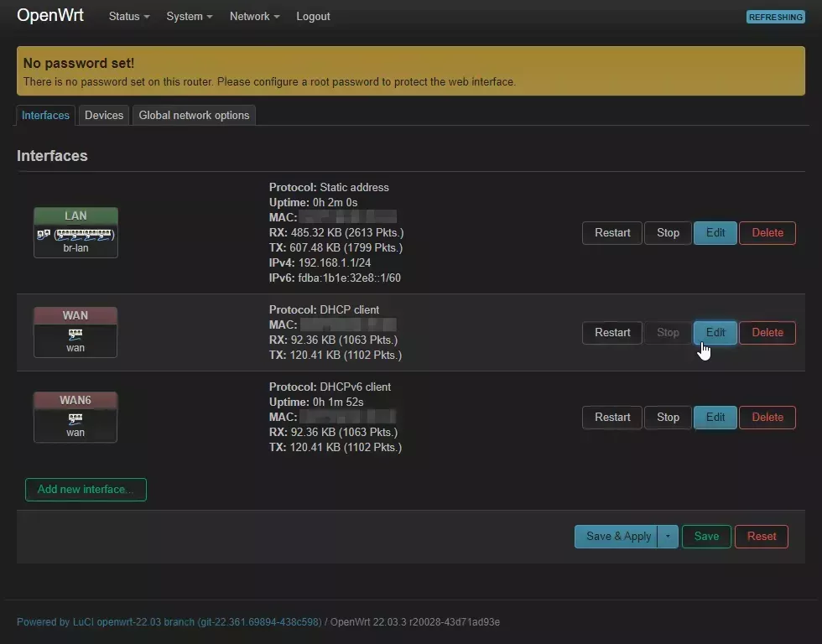Edit the WAN interface
822x644 pixels.
pyautogui.click(x=715, y=333)
